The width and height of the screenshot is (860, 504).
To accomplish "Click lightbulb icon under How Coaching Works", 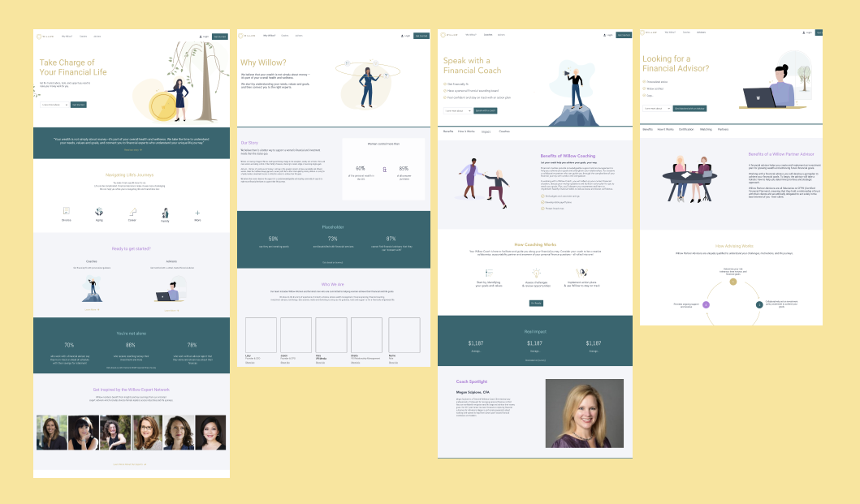I will click(x=536, y=273).
